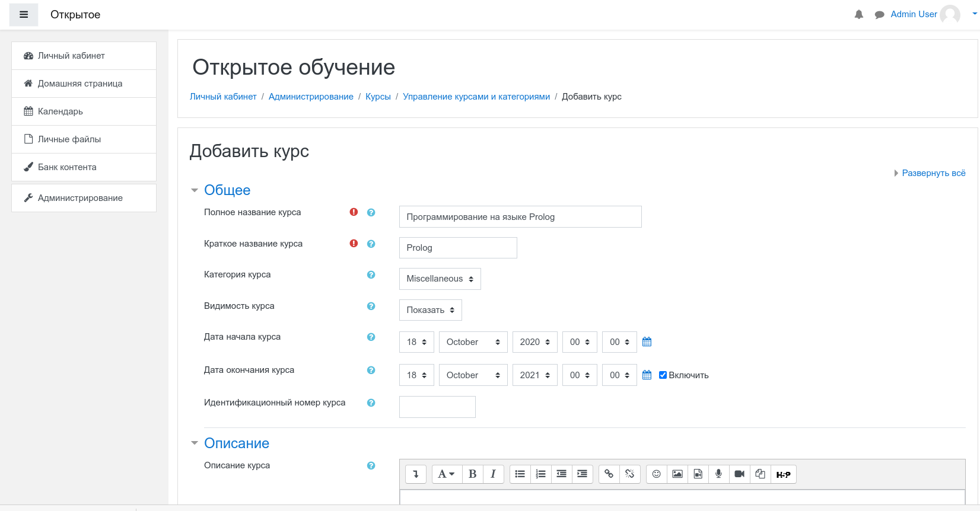Open the course visibility dropdown
The height and width of the screenshot is (511, 980).
coord(430,310)
